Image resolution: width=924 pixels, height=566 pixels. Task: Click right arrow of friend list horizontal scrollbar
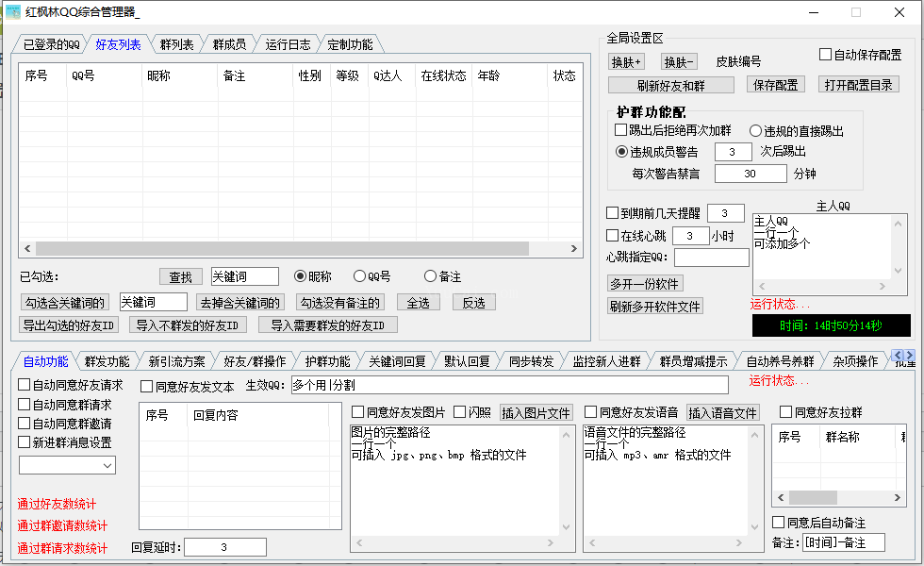click(574, 249)
